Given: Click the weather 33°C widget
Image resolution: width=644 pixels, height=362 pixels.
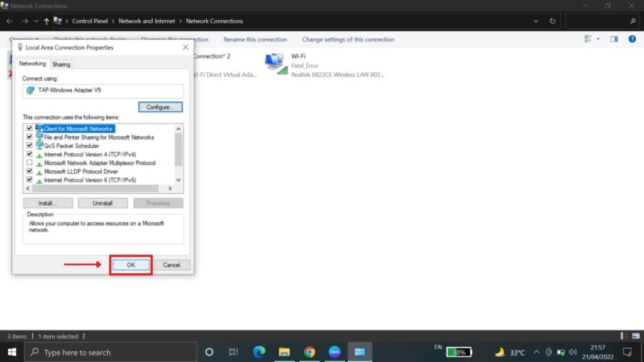Looking at the screenshot, I should pyautogui.click(x=510, y=352).
